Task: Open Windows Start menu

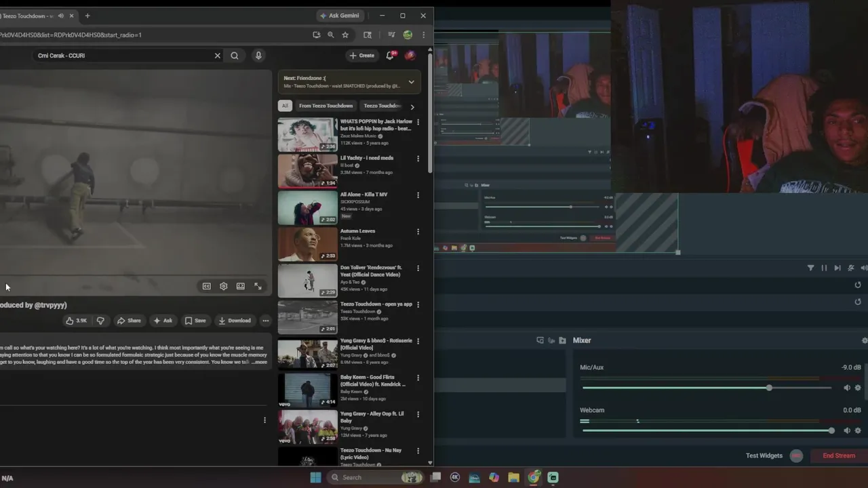Action: pos(315,477)
